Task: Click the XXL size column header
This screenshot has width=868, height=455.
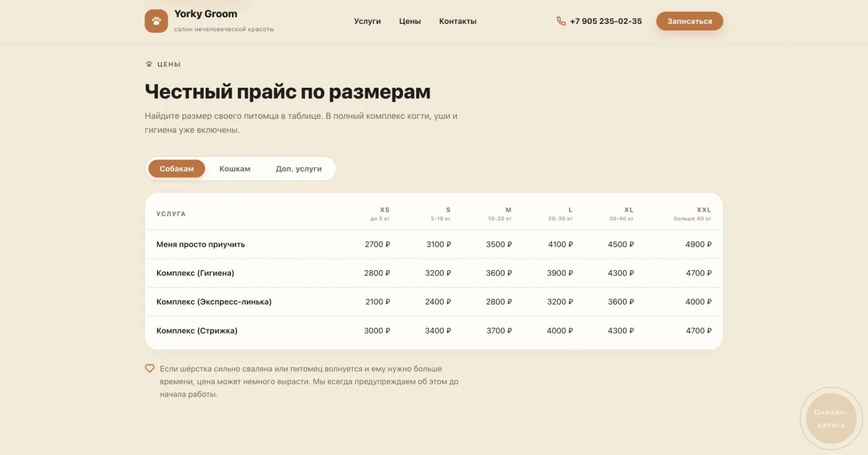Action: coord(693,214)
